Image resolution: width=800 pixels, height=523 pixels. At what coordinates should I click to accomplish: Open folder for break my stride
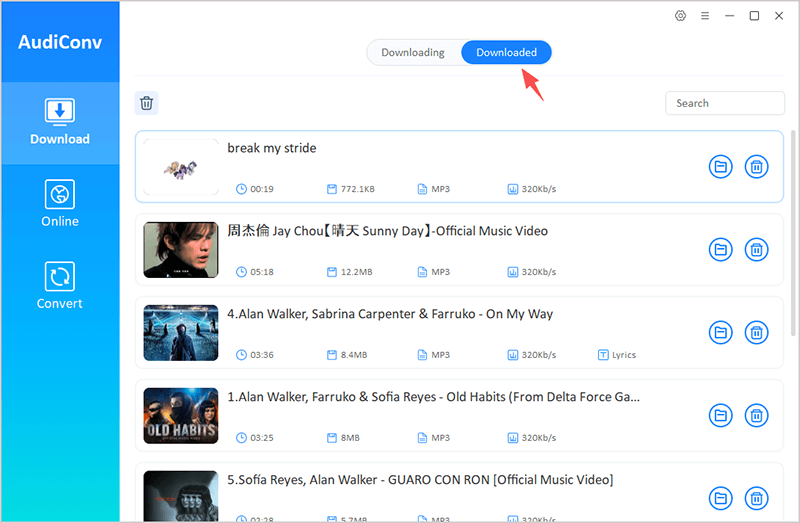point(720,167)
